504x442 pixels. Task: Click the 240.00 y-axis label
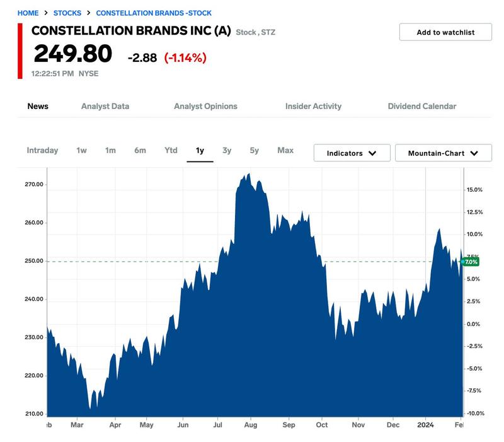pos(34,299)
